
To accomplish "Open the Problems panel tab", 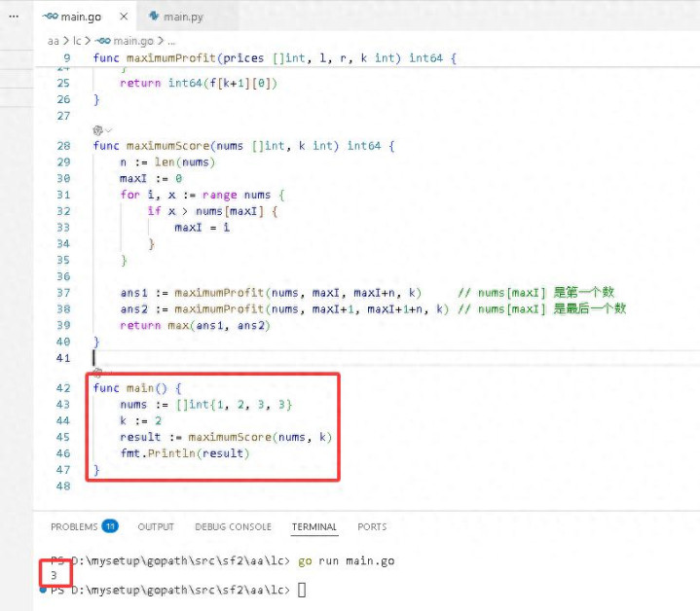I will [74, 526].
